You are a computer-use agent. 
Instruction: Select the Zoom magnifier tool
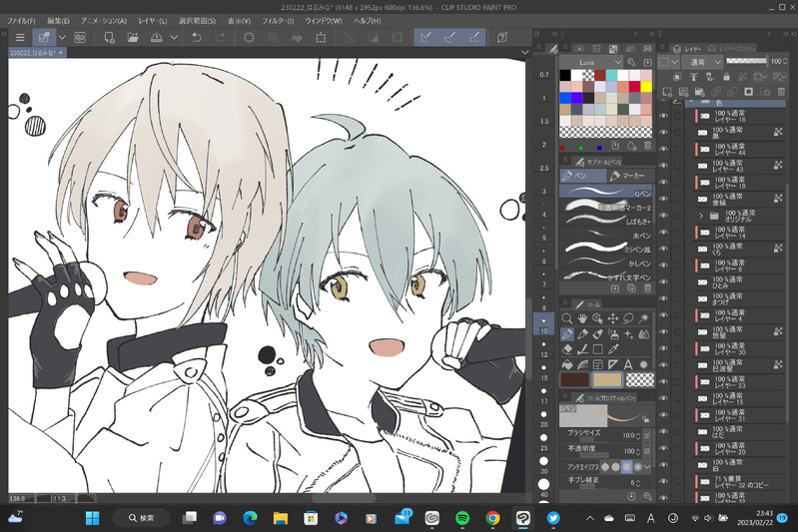click(567, 318)
